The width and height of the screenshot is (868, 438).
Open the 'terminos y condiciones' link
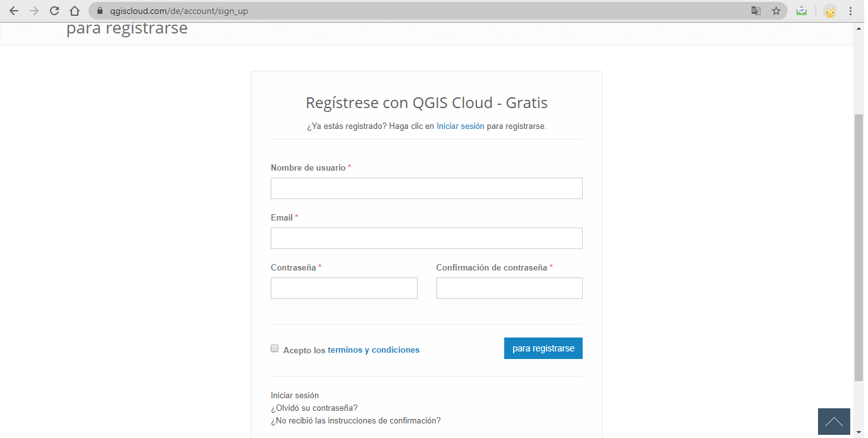[373, 350]
